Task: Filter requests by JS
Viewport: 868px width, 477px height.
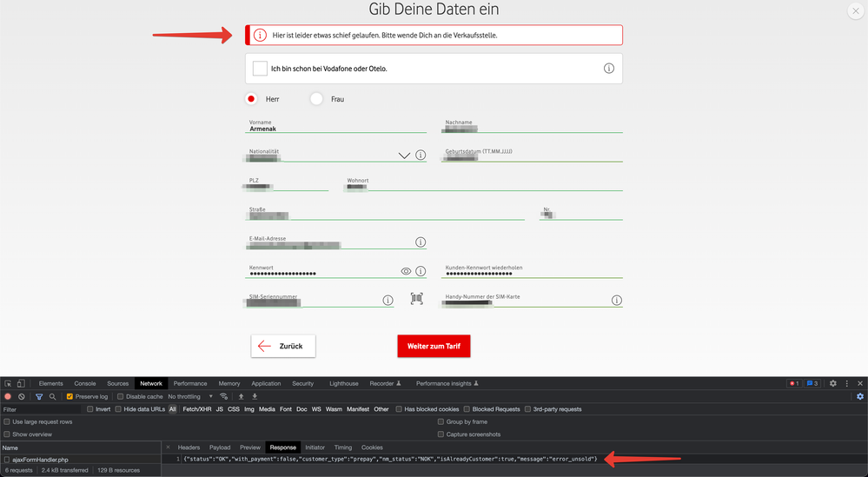Action: click(220, 409)
